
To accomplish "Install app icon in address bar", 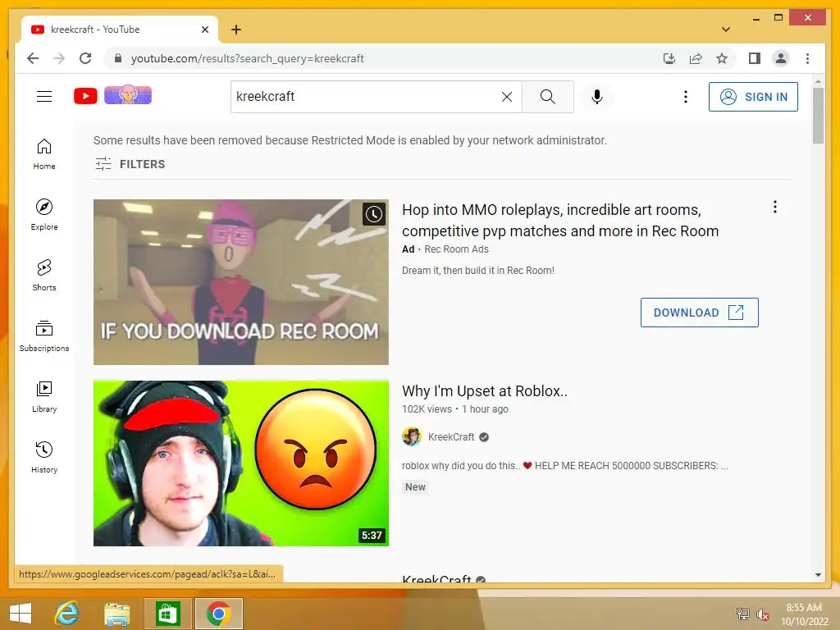I will 669,58.
